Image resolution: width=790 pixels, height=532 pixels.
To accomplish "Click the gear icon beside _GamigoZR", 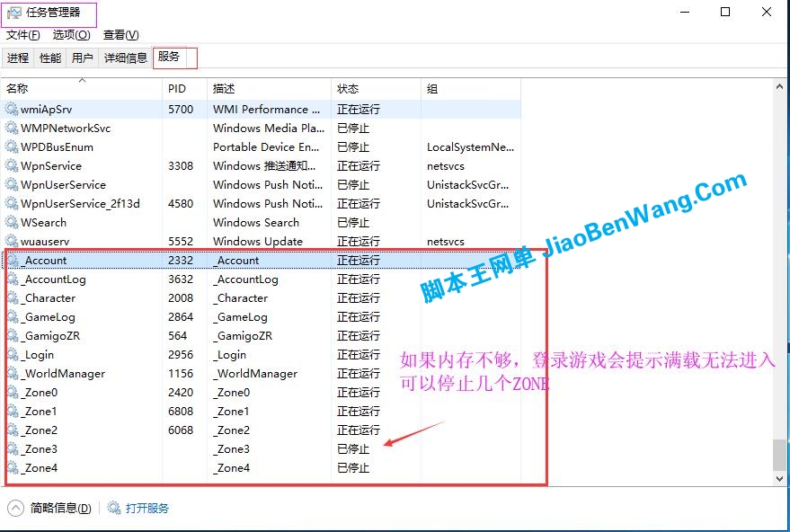I will [13, 335].
